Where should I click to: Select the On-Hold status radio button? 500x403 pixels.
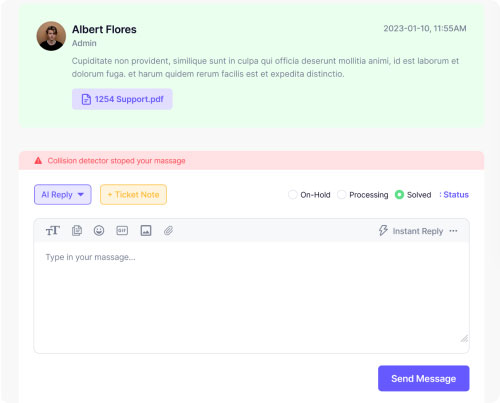(x=293, y=195)
